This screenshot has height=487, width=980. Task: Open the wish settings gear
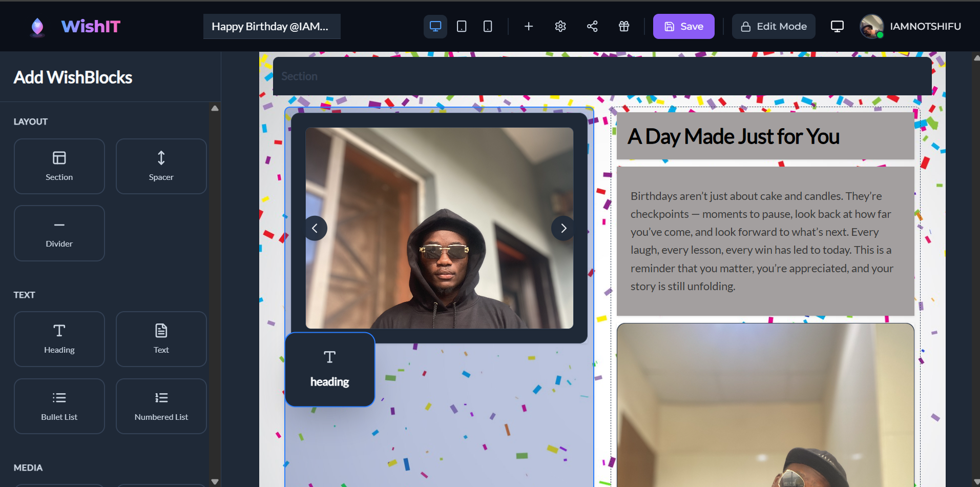tap(560, 26)
